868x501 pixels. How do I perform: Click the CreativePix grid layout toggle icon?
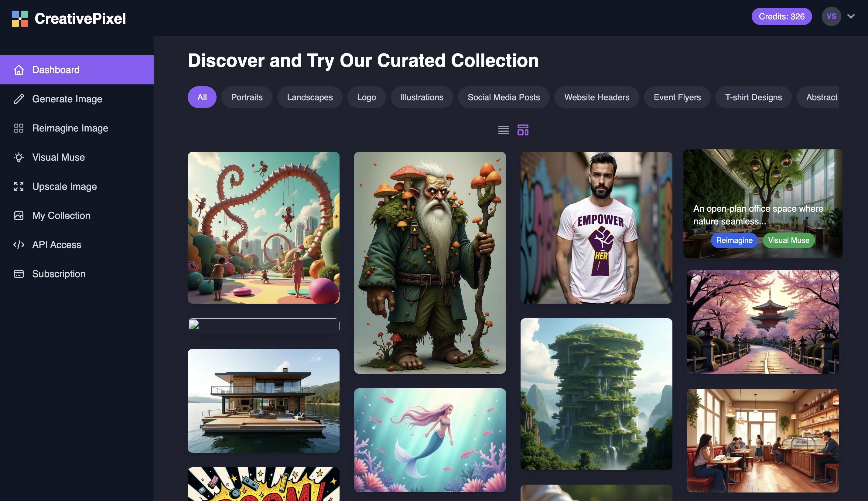coord(523,129)
